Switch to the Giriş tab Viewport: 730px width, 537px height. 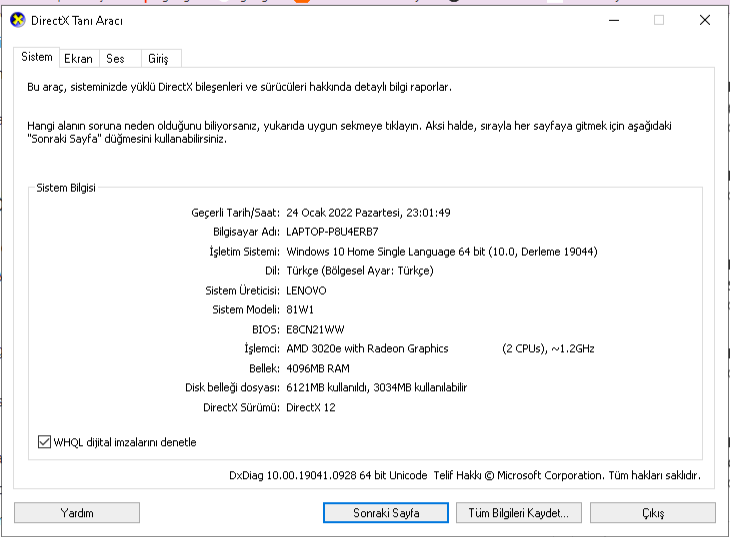pos(161,59)
